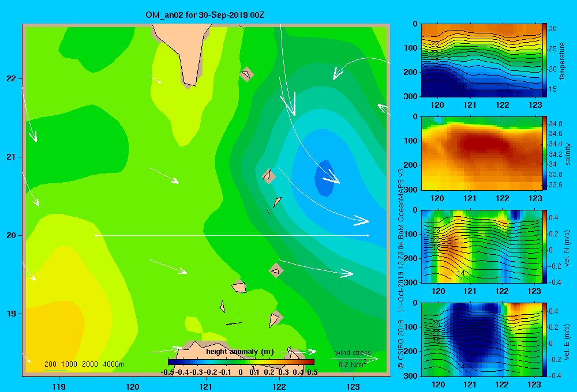This screenshot has width=577, height=392.
Task: Click the 4000m depth contour legend entry
Action: (x=113, y=364)
